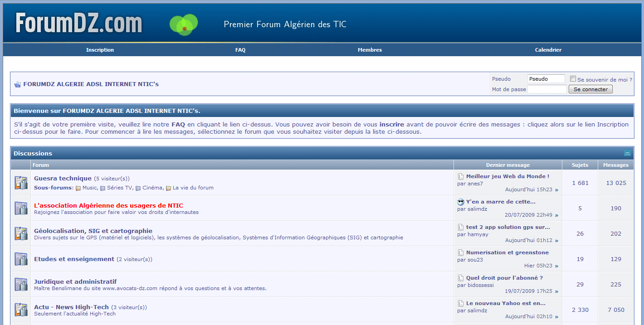
Task: Open thread test 2 app solution gps sur...
Action: click(x=508, y=227)
